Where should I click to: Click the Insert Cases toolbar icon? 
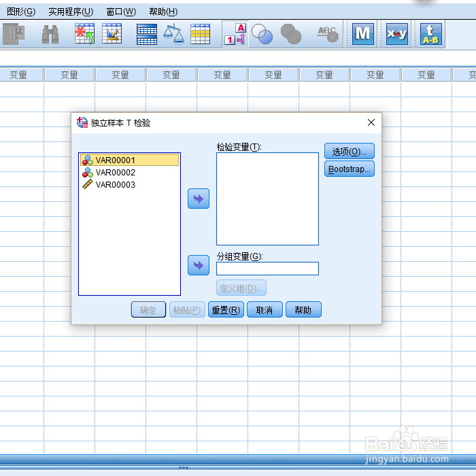click(x=85, y=34)
